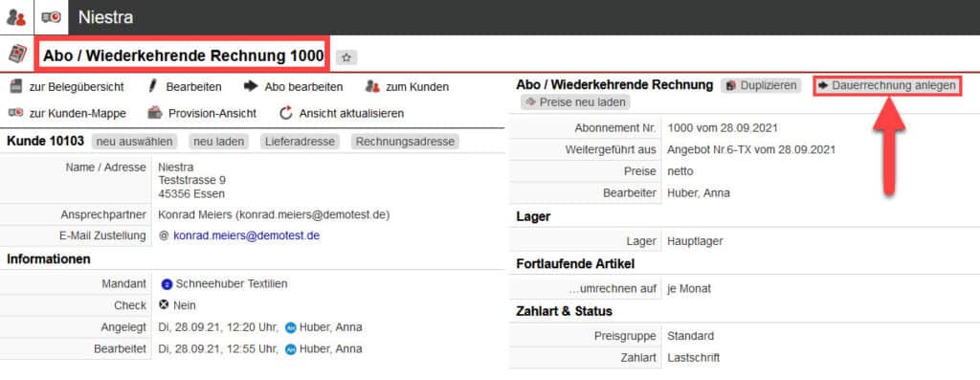Click Preise neu laden
980x380 pixels.
point(576,101)
